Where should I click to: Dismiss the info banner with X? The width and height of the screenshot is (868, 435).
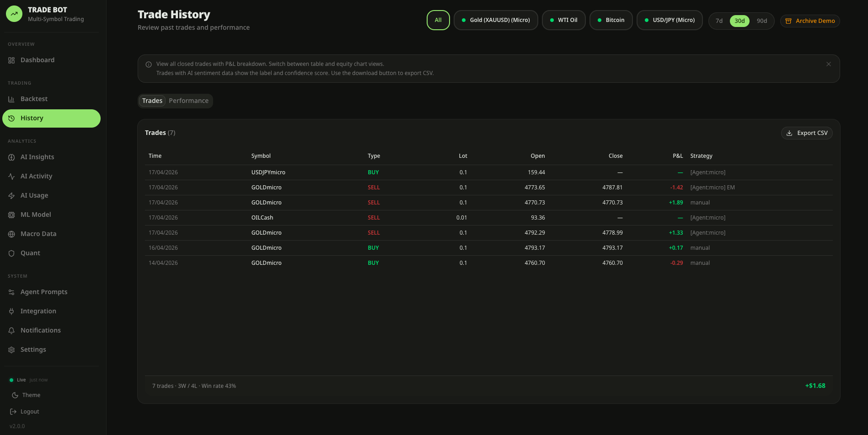click(x=829, y=64)
